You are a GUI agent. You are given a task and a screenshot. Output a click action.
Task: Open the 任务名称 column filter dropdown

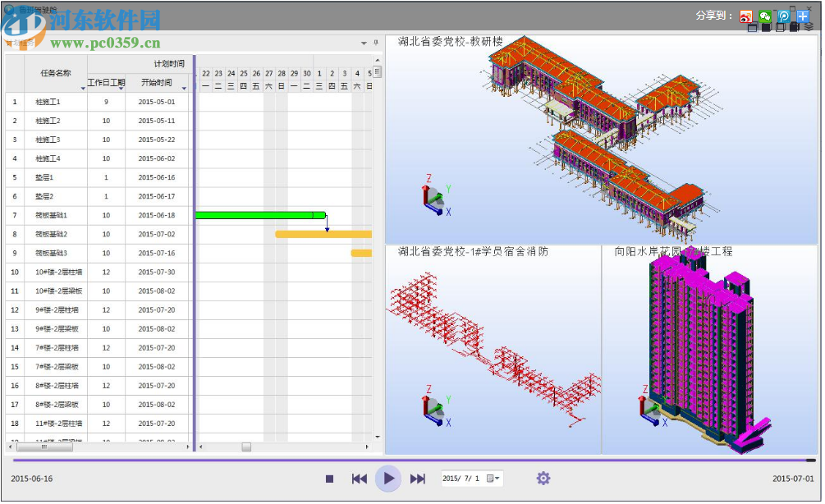tap(82, 88)
